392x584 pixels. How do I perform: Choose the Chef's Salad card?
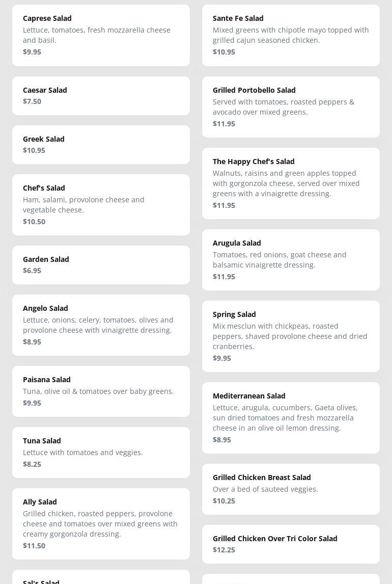tap(101, 205)
